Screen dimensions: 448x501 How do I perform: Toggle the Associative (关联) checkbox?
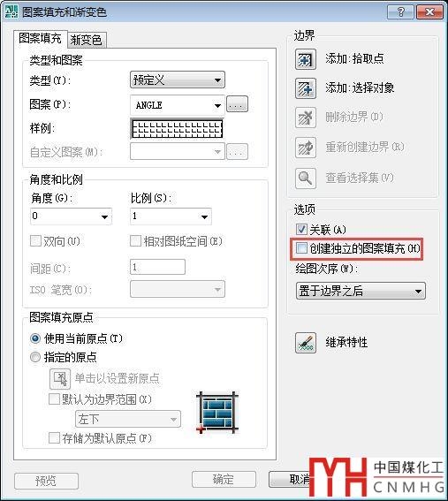point(301,229)
